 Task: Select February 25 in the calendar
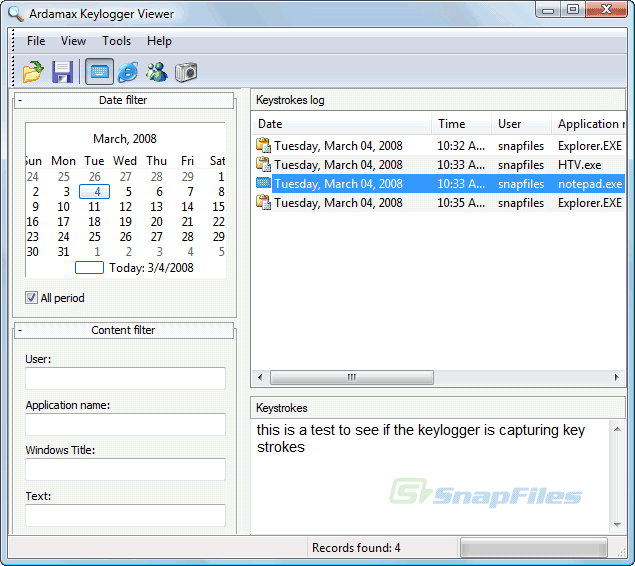tap(64, 177)
